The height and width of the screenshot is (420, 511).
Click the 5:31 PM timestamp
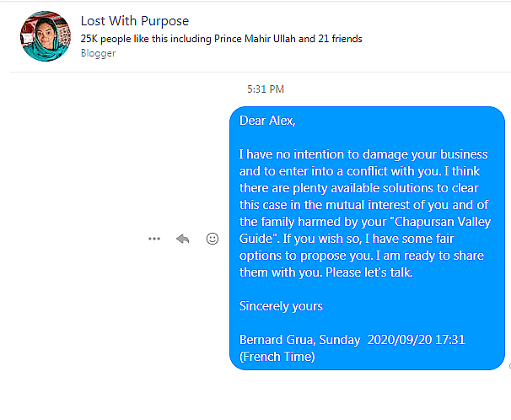point(266,89)
